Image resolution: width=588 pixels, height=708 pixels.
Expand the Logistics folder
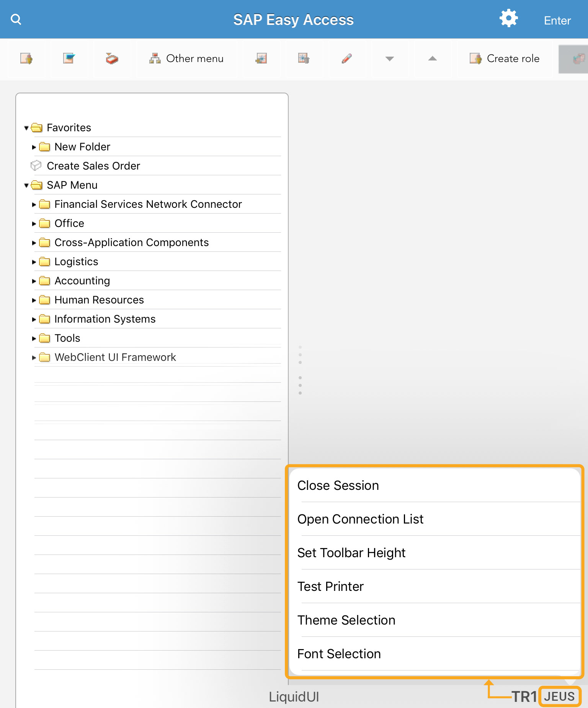(x=34, y=262)
